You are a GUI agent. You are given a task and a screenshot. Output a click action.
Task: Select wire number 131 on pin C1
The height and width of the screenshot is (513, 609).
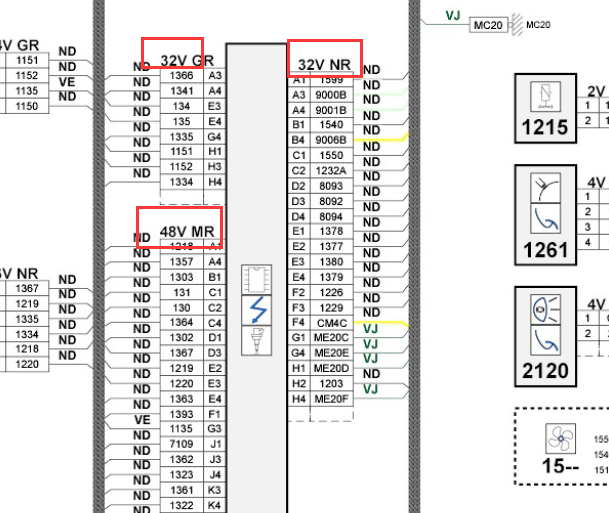[x=182, y=292]
